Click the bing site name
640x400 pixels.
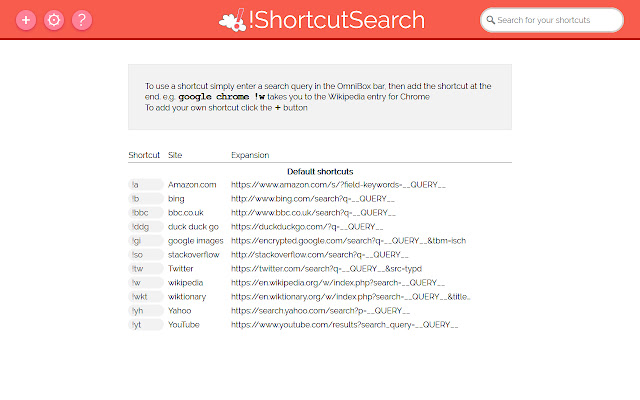point(176,199)
